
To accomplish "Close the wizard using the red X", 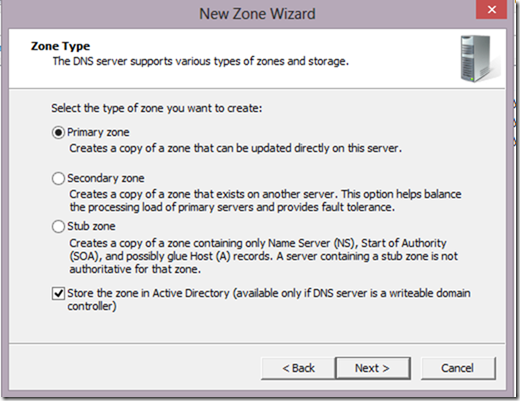I will click(491, 9).
